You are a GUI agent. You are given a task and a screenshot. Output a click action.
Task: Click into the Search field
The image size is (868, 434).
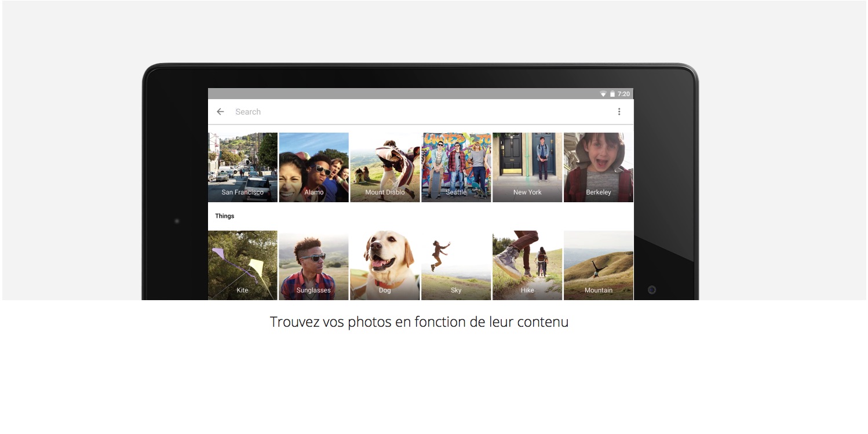tap(420, 112)
